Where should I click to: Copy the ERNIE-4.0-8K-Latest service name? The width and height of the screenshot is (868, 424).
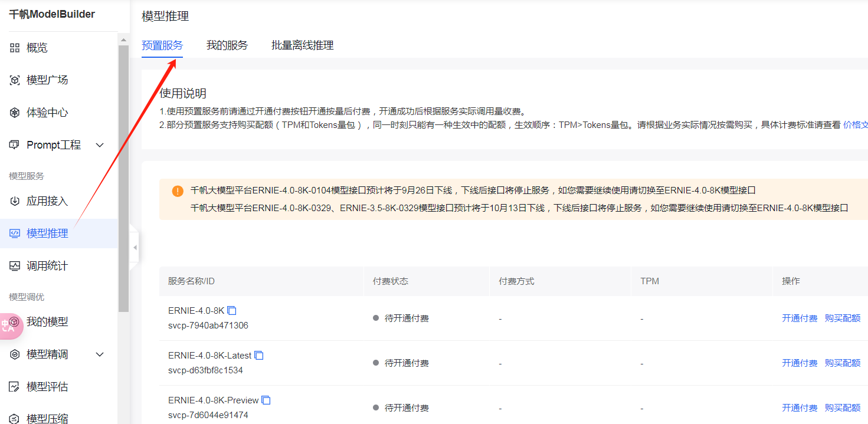(x=258, y=356)
